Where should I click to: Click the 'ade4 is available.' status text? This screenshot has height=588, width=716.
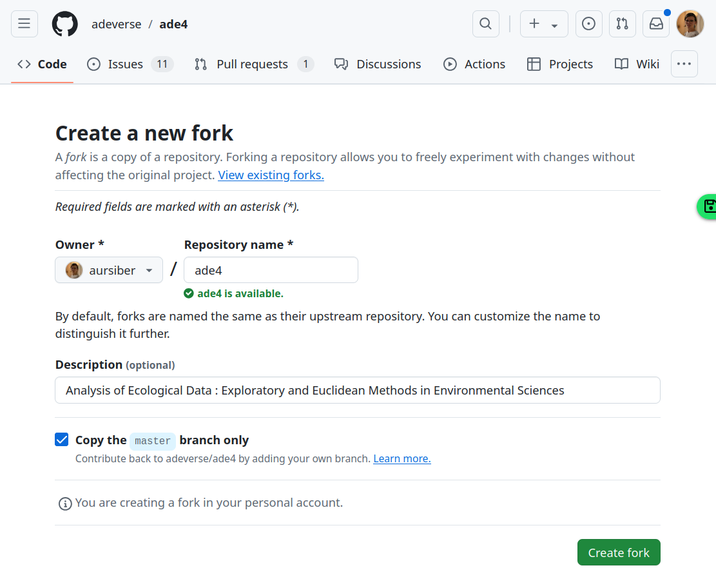pyautogui.click(x=240, y=294)
